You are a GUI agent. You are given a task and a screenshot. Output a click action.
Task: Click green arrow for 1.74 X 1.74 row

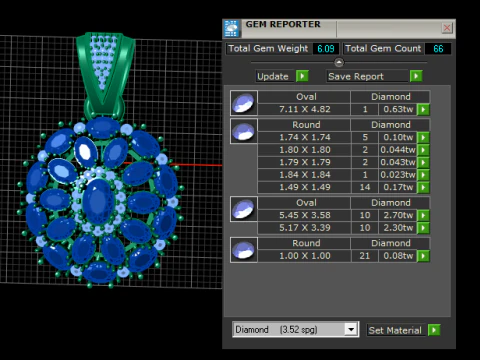(423, 137)
